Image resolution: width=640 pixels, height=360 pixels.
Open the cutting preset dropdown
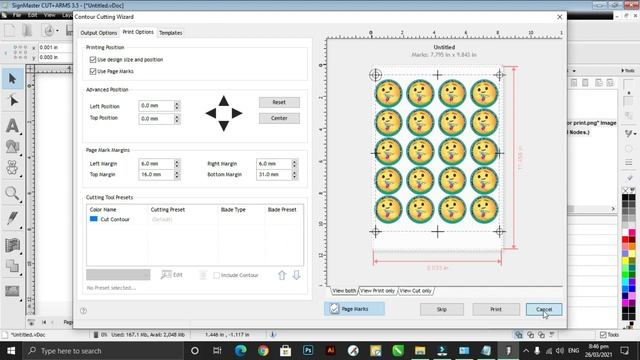118,275
